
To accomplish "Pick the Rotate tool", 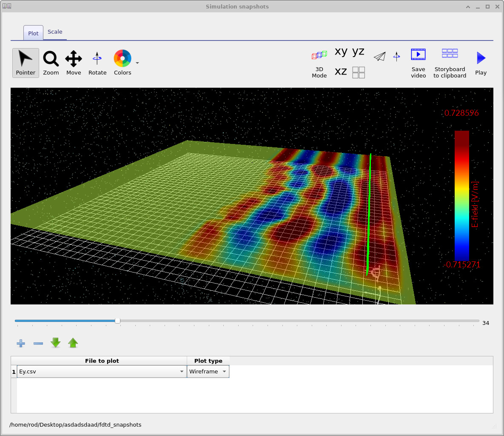I will (x=97, y=63).
